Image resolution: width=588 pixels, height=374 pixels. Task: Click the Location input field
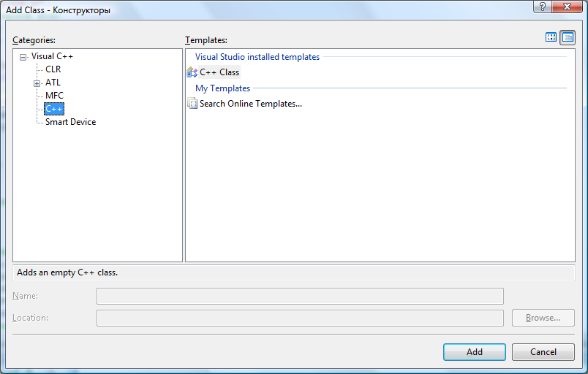300,318
